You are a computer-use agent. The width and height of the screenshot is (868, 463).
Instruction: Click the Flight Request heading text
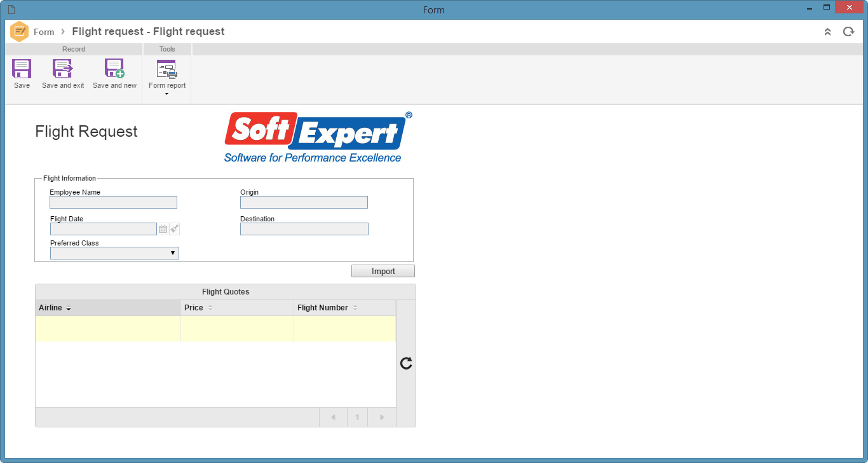86,132
